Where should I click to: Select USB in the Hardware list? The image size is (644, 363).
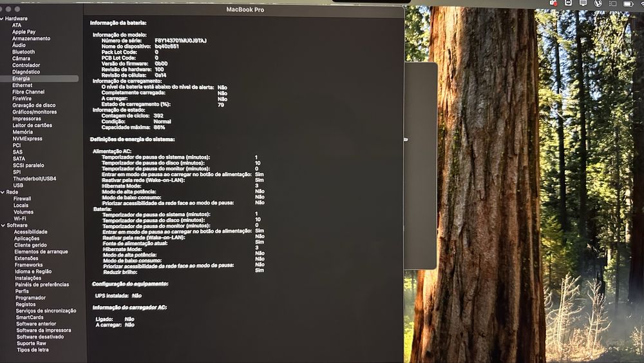tap(18, 186)
